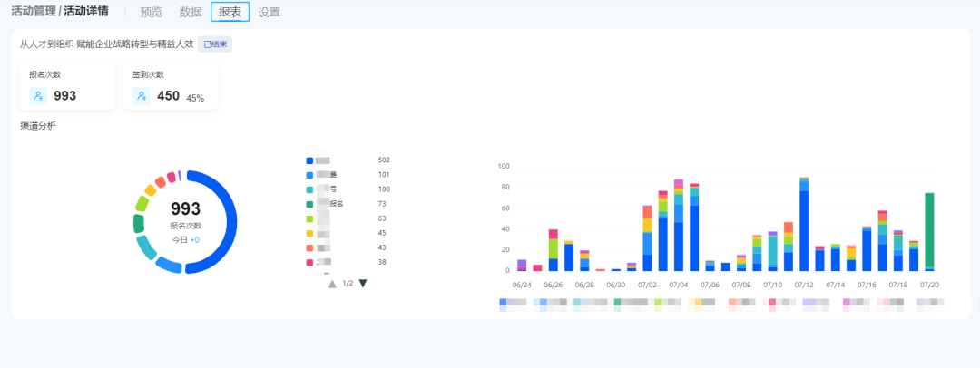
Task: Toggle the blue legend marker with 502
Action: pyautogui.click(x=309, y=160)
